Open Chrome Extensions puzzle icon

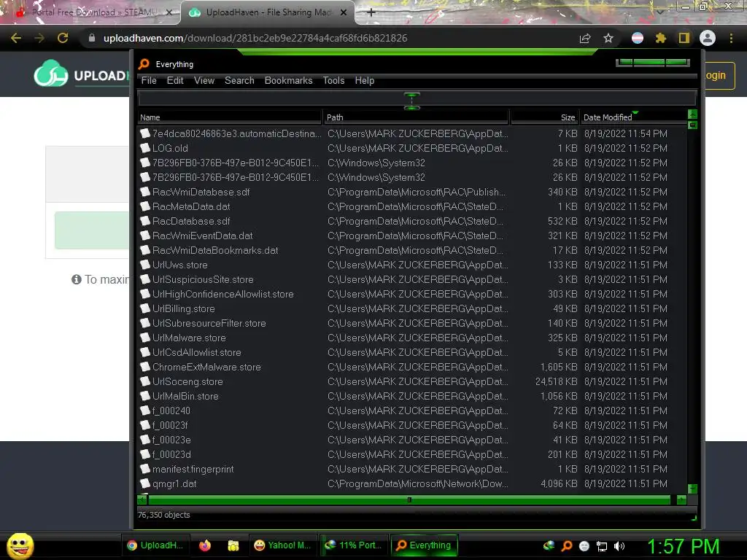point(660,38)
